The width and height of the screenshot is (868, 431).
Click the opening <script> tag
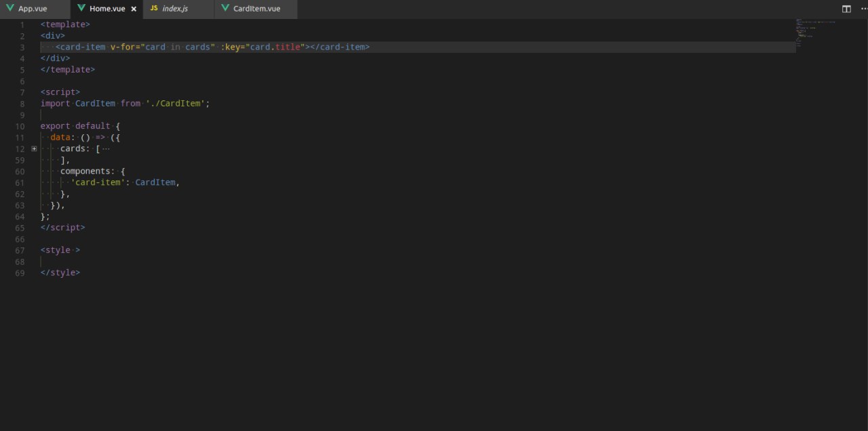click(x=60, y=92)
